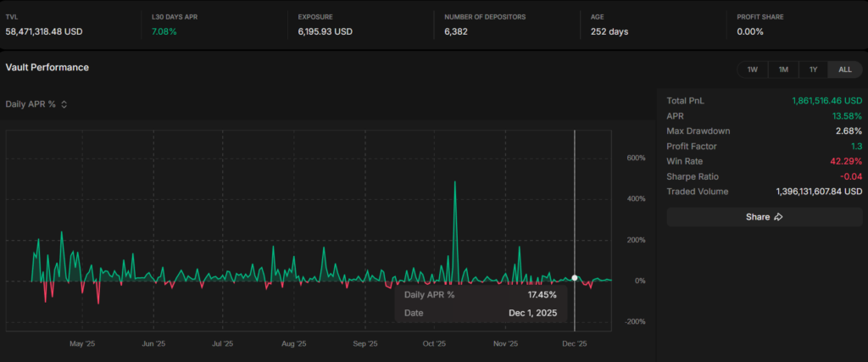Switch chart range to 1M
This screenshot has width=868, height=362.
coord(783,70)
